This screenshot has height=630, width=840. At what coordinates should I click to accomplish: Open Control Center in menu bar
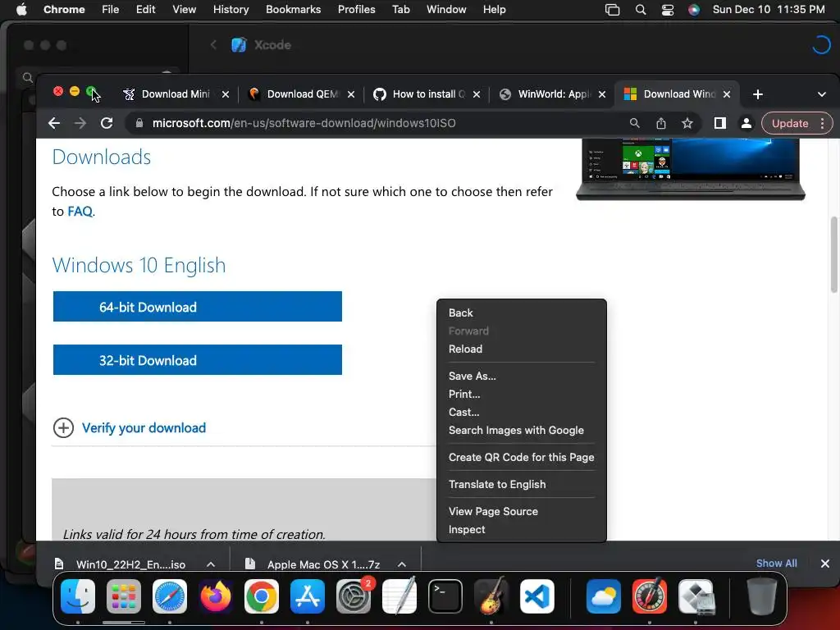pos(668,10)
